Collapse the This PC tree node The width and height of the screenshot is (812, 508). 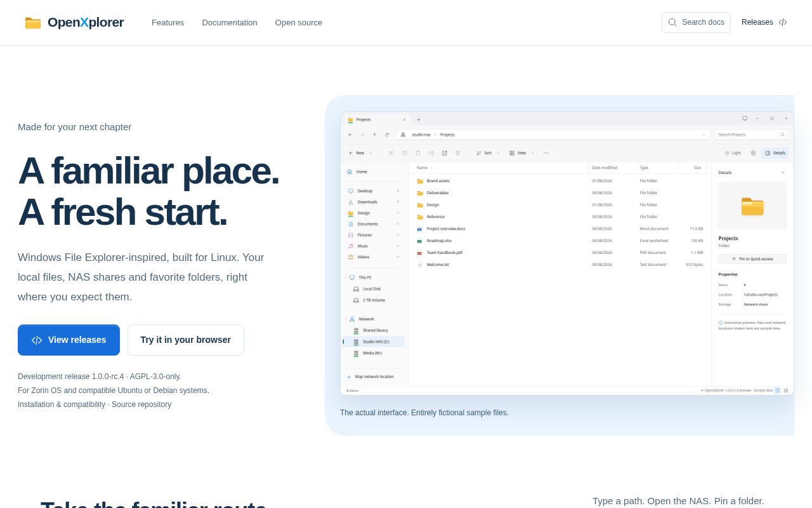coord(346,277)
